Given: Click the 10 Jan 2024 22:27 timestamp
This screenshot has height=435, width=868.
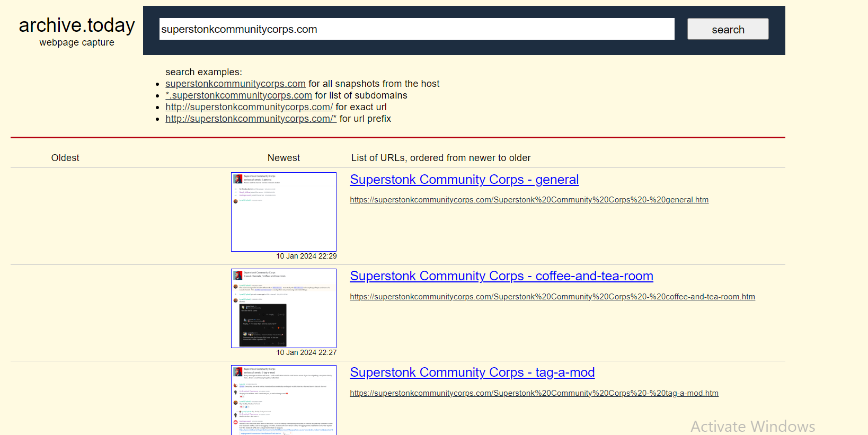Looking at the screenshot, I should (306, 352).
